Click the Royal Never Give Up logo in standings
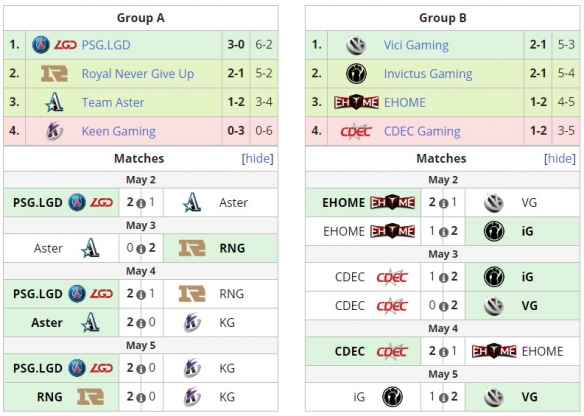 [x=54, y=73]
